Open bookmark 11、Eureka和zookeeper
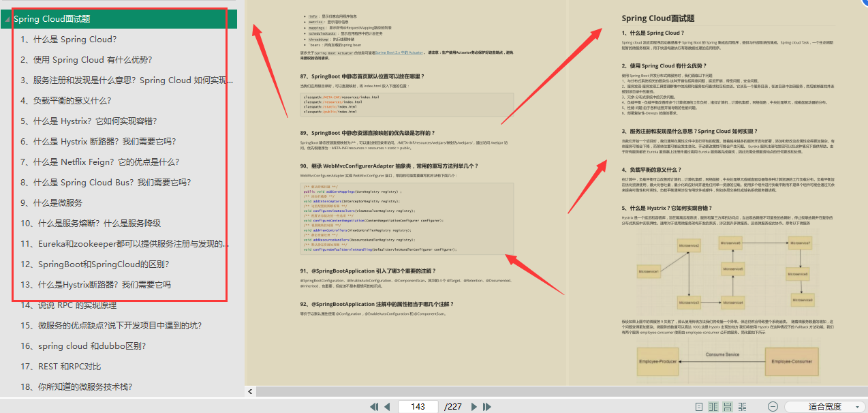Viewport: 868px width, 413px height. click(x=125, y=244)
